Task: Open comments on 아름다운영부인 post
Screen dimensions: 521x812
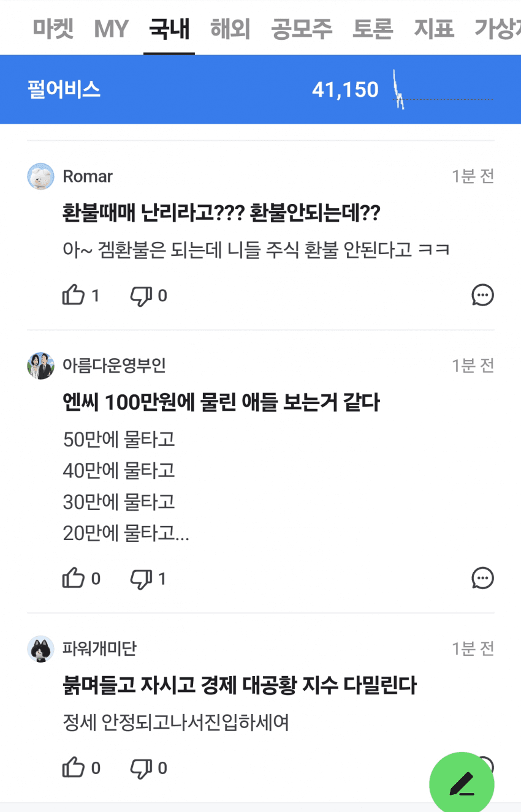Action: (x=482, y=578)
